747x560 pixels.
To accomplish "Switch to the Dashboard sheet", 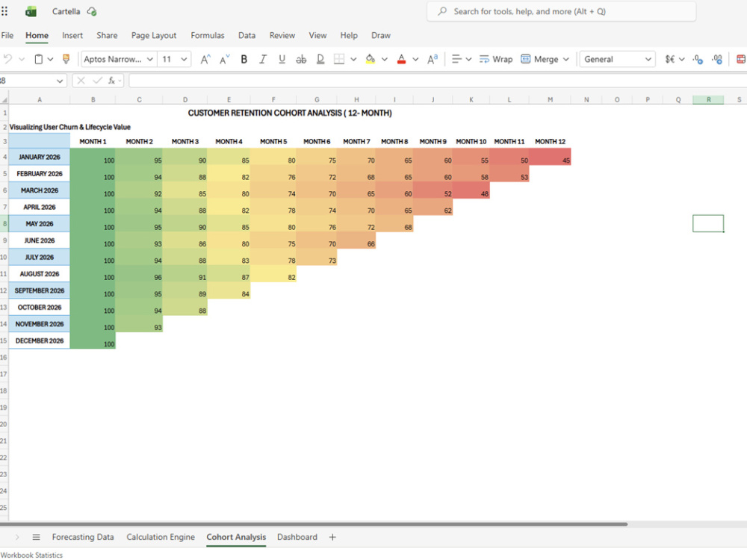I will (297, 537).
